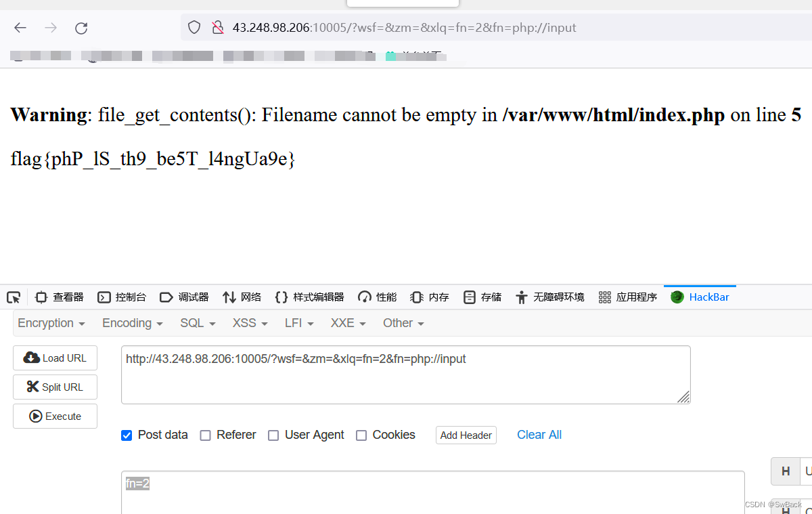The width and height of the screenshot is (812, 514).
Task: Go forward with the browser arrow
Action: [51, 28]
